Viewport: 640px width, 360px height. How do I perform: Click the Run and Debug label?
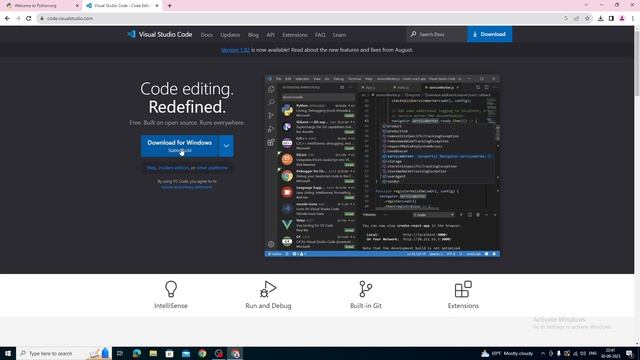point(268,306)
